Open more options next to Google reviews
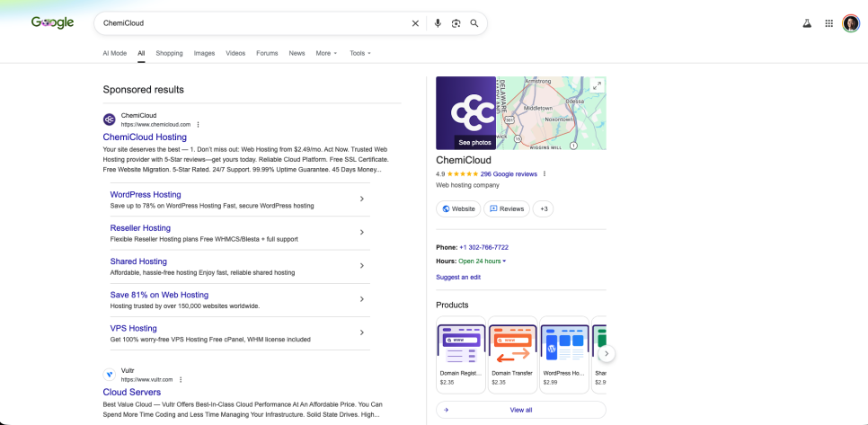The image size is (868, 425). 545,173
